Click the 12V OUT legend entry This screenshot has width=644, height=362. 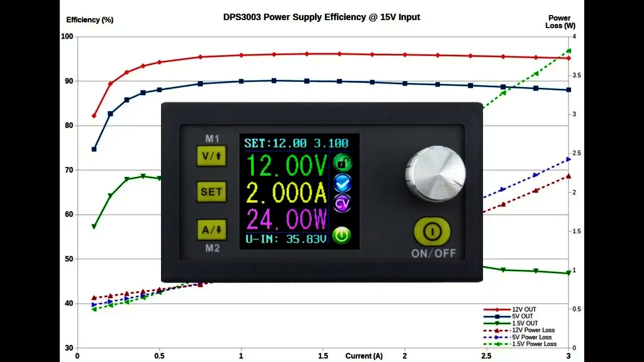[x=510, y=310]
